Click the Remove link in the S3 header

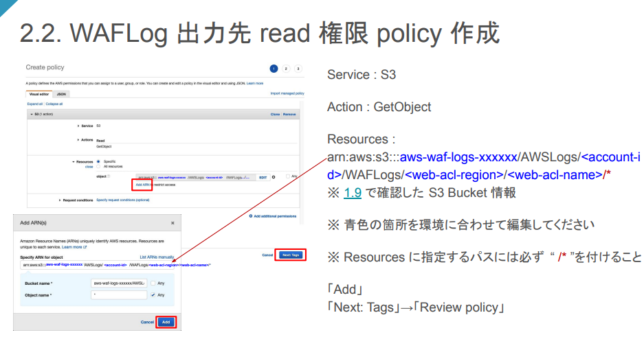[289, 115]
